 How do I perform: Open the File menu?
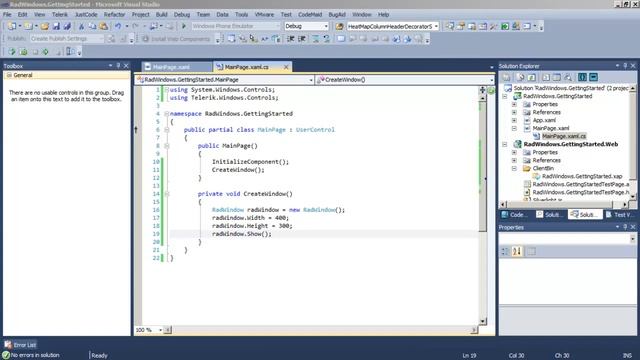click(x=7, y=14)
